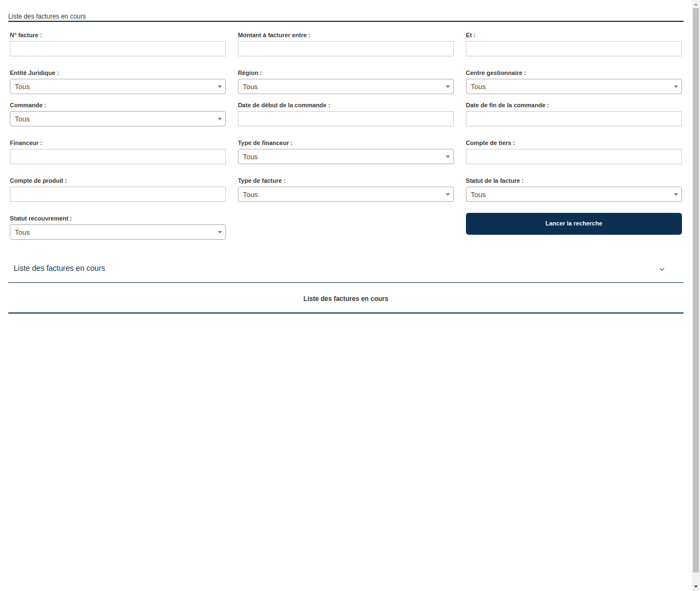Screen dimensions: 700x591
Task: Click the Et amount field
Action: click(574, 49)
